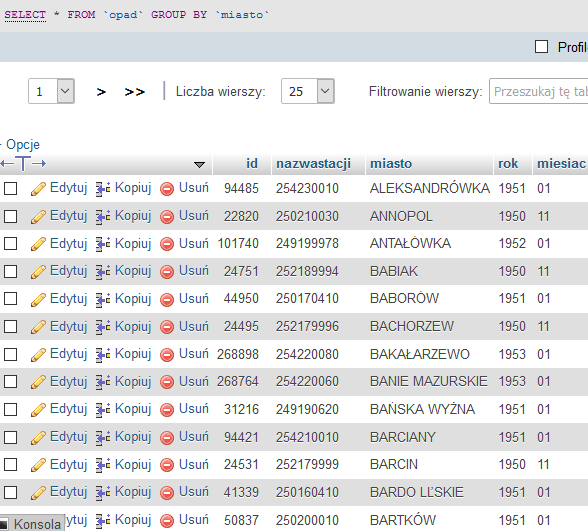Click the BANIE MAZURSKIE city cell

[x=429, y=382]
